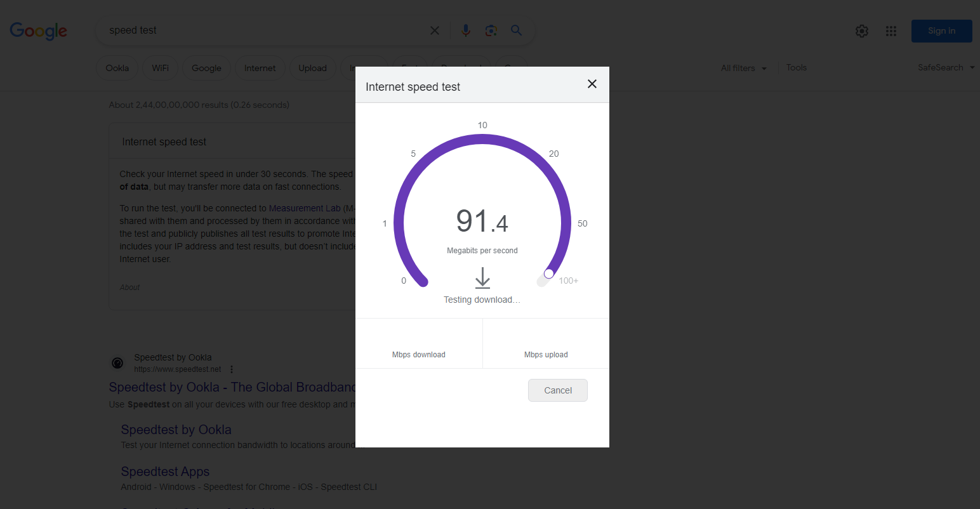The height and width of the screenshot is (509, 980).
Task: Clear the search box text
Action: point(435,30)
